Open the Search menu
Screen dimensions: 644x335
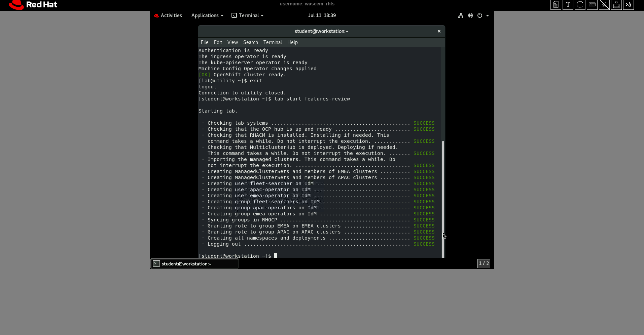pyautogui.click(x=251, y=42)
